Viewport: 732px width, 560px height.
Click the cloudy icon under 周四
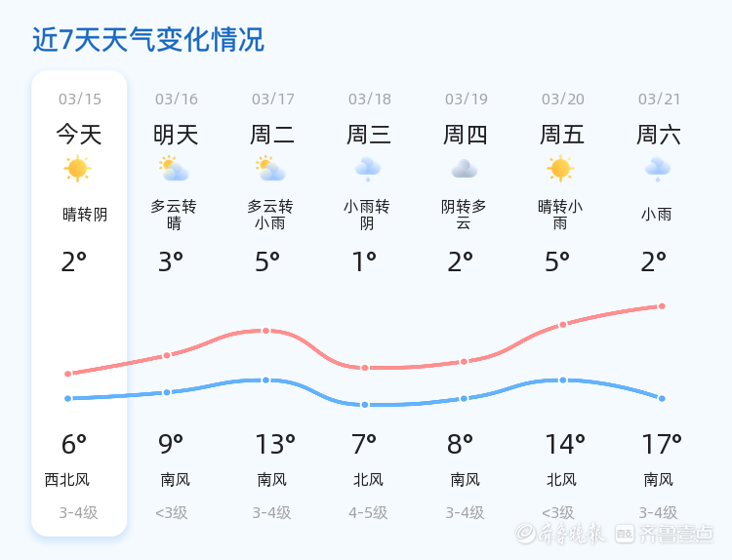pyautogui.click(x=464, y=169)
